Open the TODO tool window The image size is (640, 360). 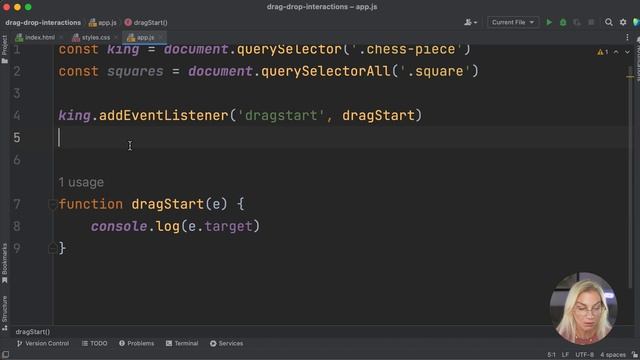(x=95, y=343)
